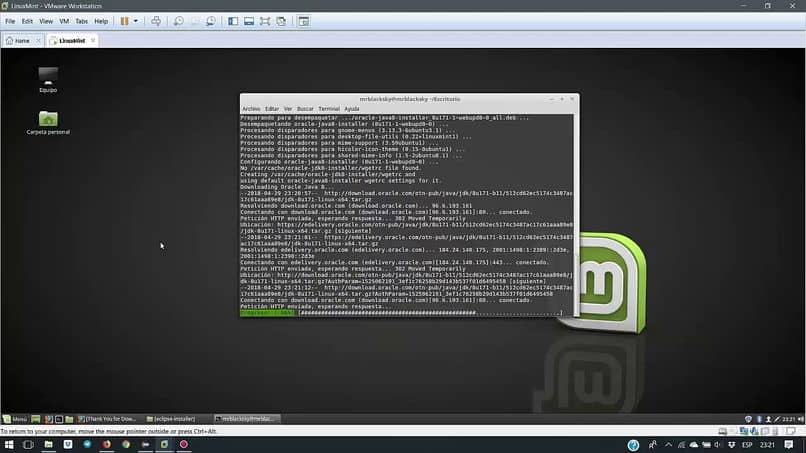Open VMware Tabs menu
The width and height of the screenshot is (806, 453).
[x=82, y=21]
